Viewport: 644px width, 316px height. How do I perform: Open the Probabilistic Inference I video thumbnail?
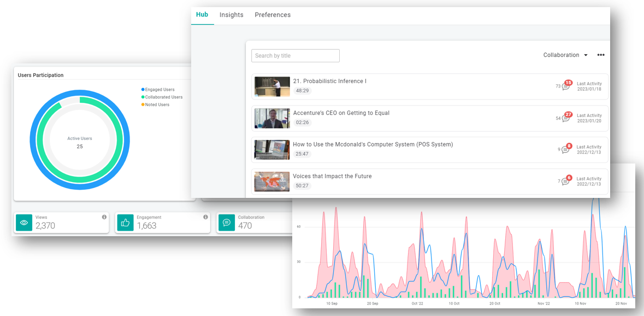click(x=272, y=86)
